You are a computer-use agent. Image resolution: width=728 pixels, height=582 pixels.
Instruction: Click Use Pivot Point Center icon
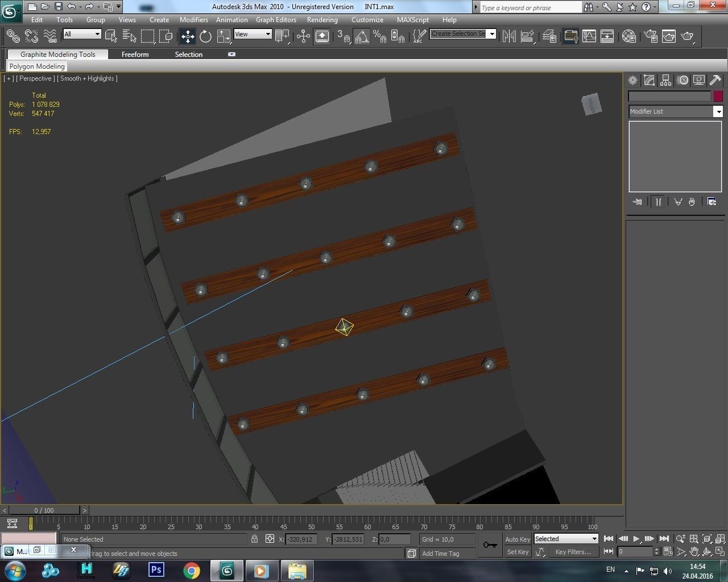pyautogui.click(x=282, y=36)
